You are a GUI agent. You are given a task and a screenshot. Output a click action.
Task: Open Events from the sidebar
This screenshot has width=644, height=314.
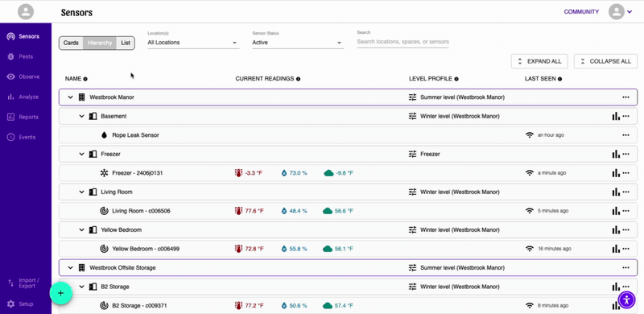coord(21,137)
